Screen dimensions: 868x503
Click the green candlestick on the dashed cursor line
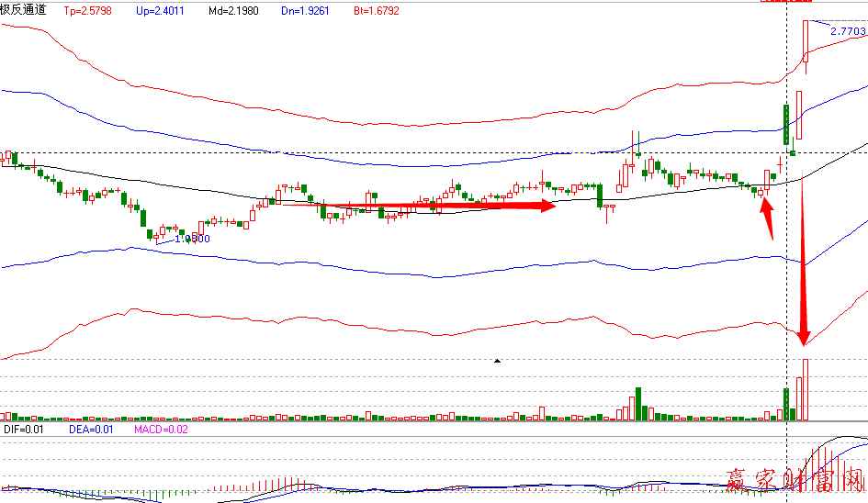(786, 125)
